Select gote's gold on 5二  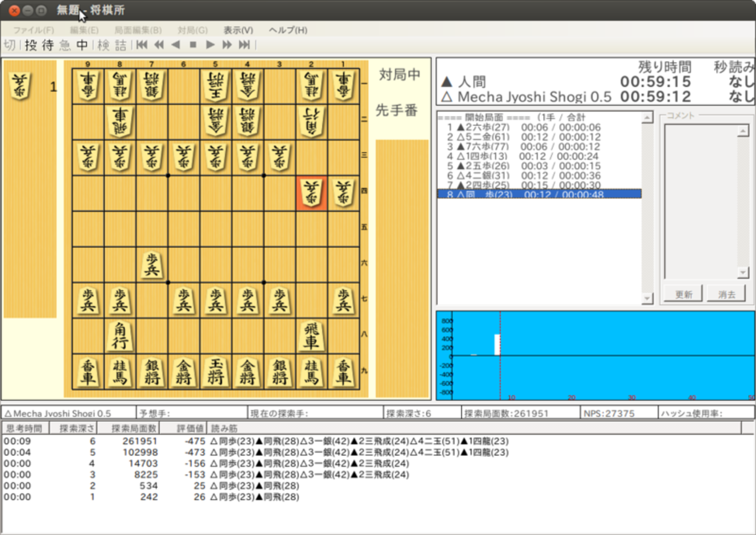click(x=216, y=122)
